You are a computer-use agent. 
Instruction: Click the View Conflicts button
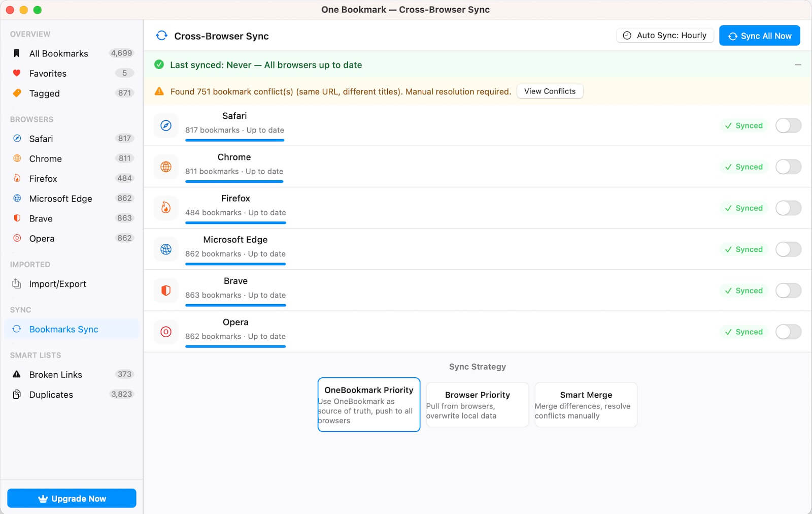550,91
